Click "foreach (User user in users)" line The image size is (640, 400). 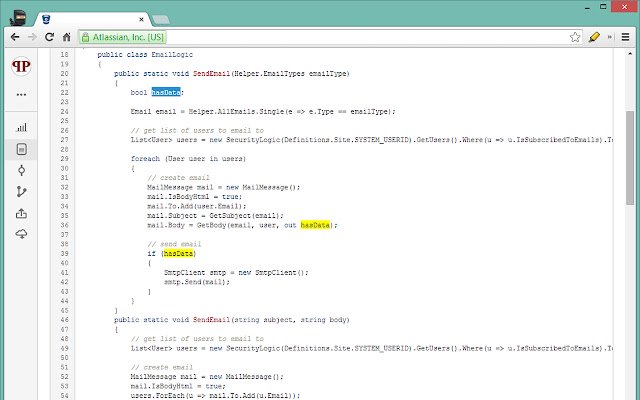coord(188,159)
